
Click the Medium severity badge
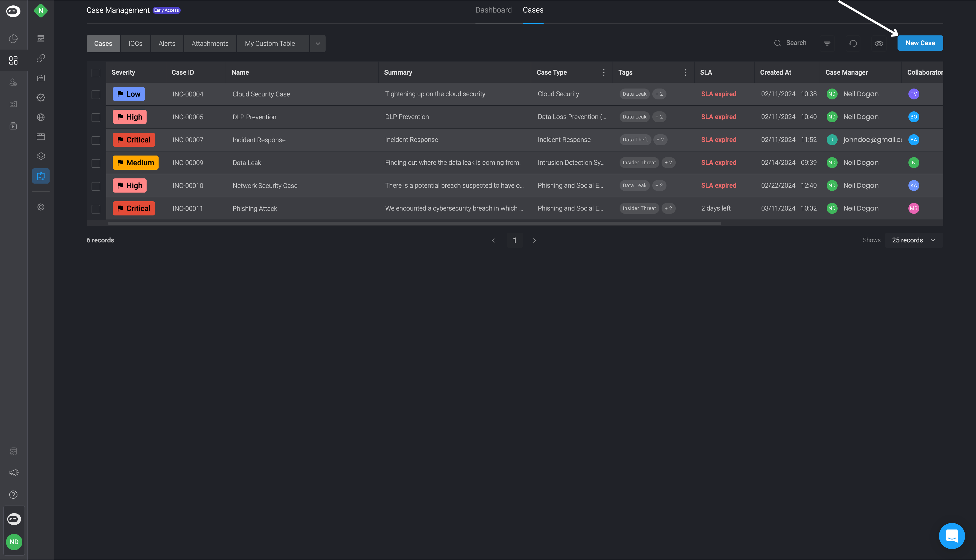[135, 162]
